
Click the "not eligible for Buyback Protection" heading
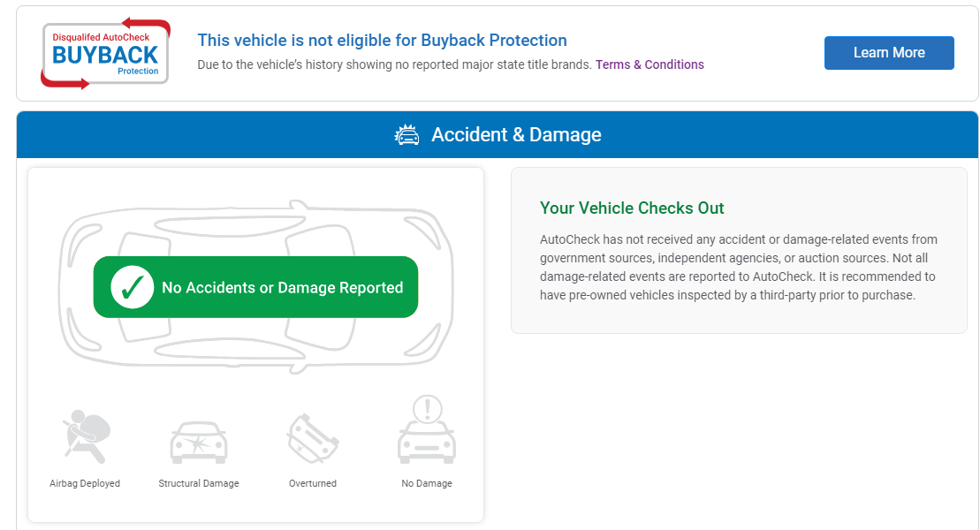[382, 41]
